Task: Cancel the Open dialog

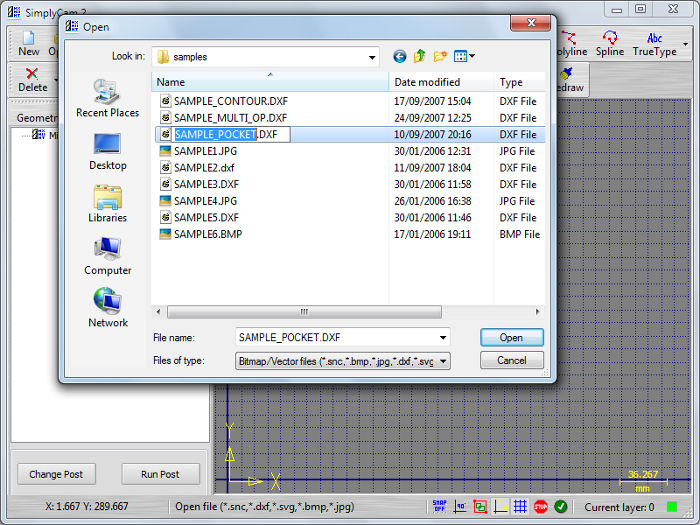Action: tap(511, 360)
